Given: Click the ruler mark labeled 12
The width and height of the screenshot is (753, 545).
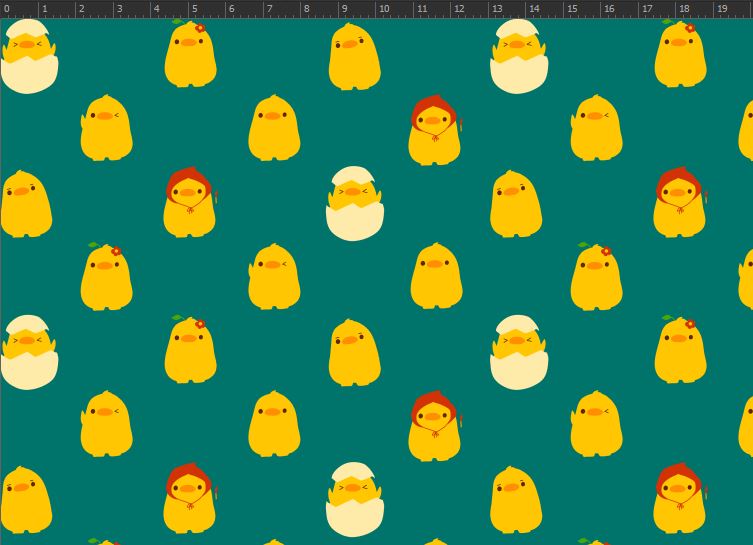Looking at the screenshot, I should [x=459, y=9].
